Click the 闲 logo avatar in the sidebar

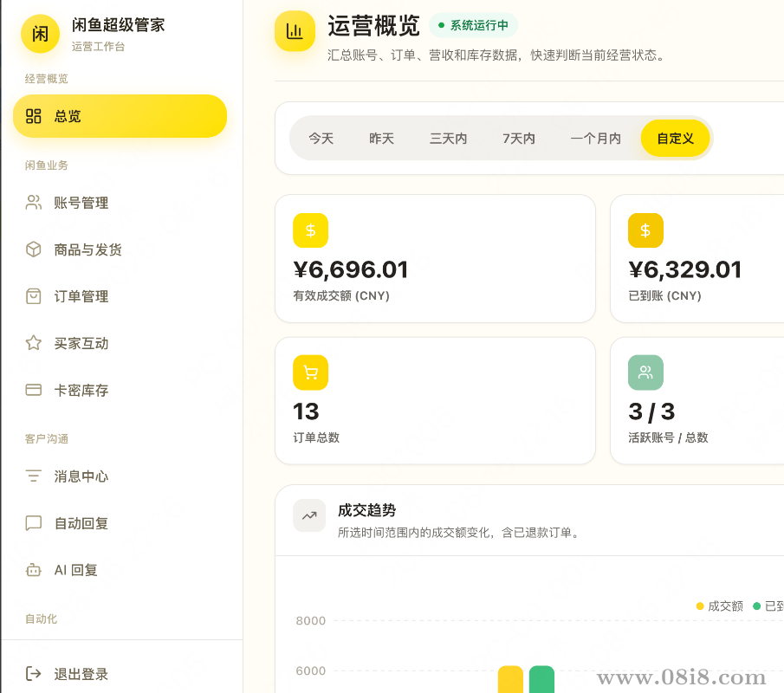(x=40, y=34)
